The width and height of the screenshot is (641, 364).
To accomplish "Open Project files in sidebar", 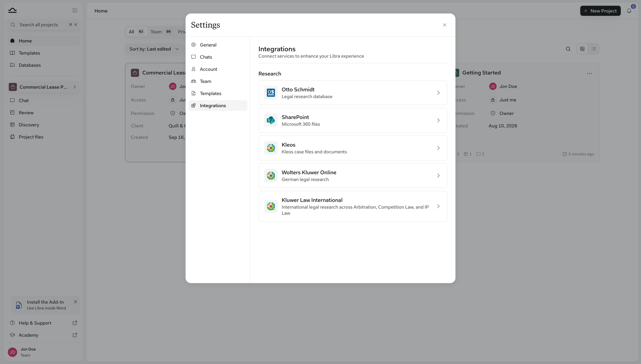I will 44,137.
